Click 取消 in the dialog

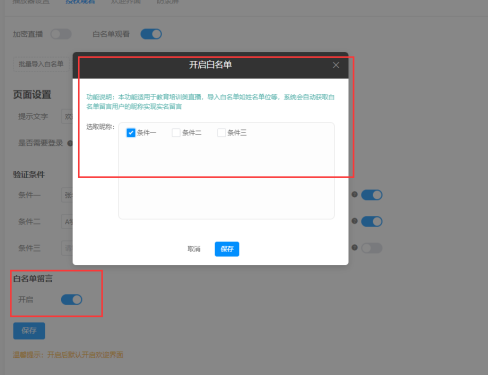[194, 249]
